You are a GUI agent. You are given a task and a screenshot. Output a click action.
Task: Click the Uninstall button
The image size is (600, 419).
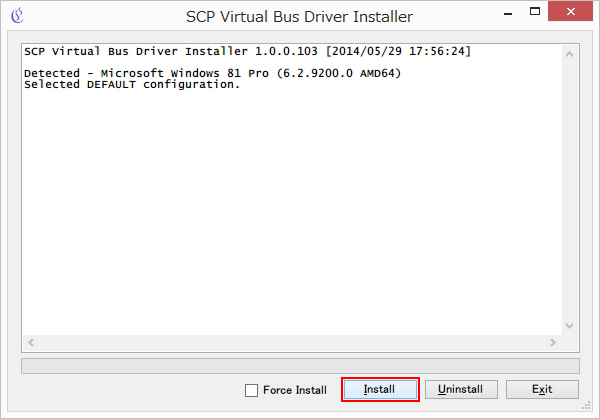click(461, 390)
